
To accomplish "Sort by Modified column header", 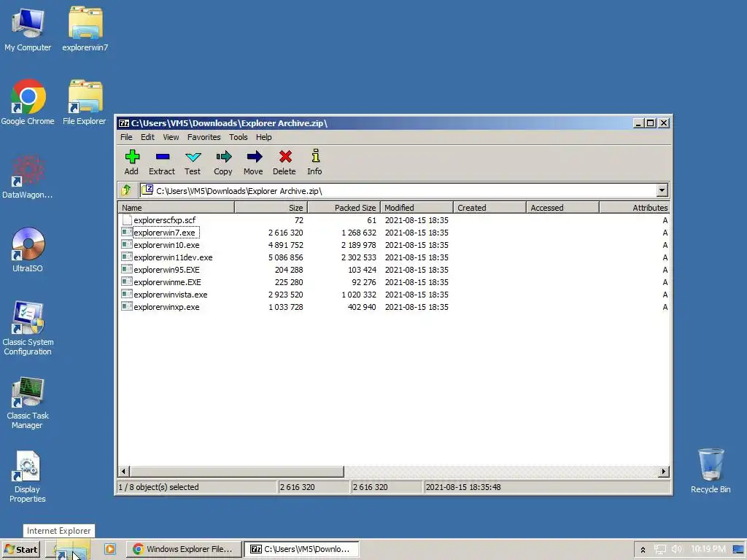I will coord(417,208).
